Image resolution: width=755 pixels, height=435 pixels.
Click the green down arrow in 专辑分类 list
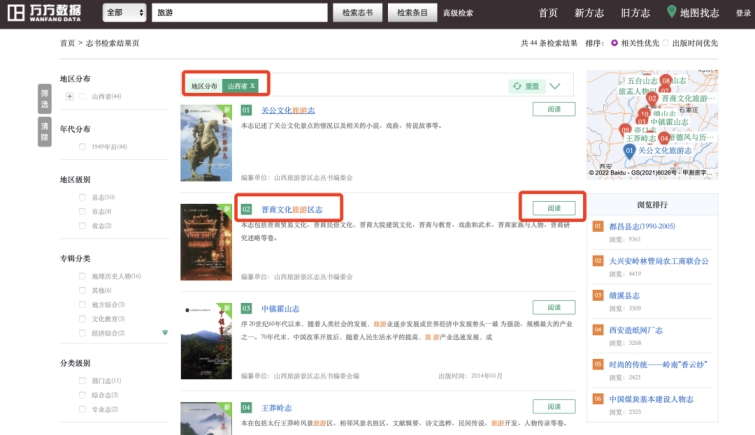tap(163, 332)
